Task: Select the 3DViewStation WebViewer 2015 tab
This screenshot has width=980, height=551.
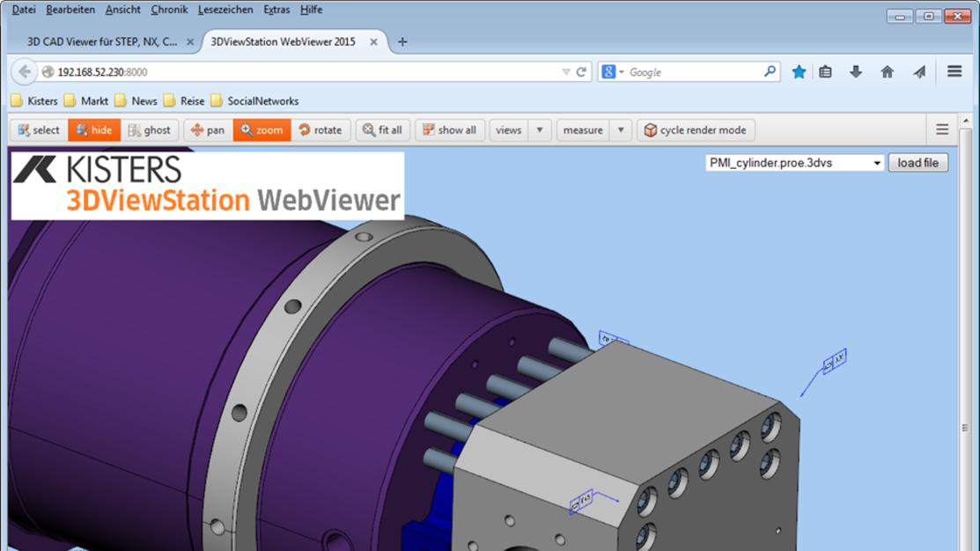Action: coord(284,42)
